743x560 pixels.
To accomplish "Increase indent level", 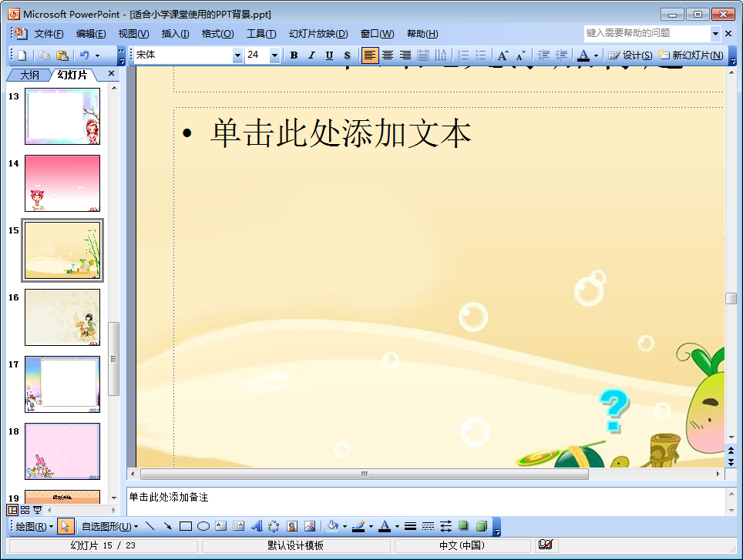I will pos(561,55).
